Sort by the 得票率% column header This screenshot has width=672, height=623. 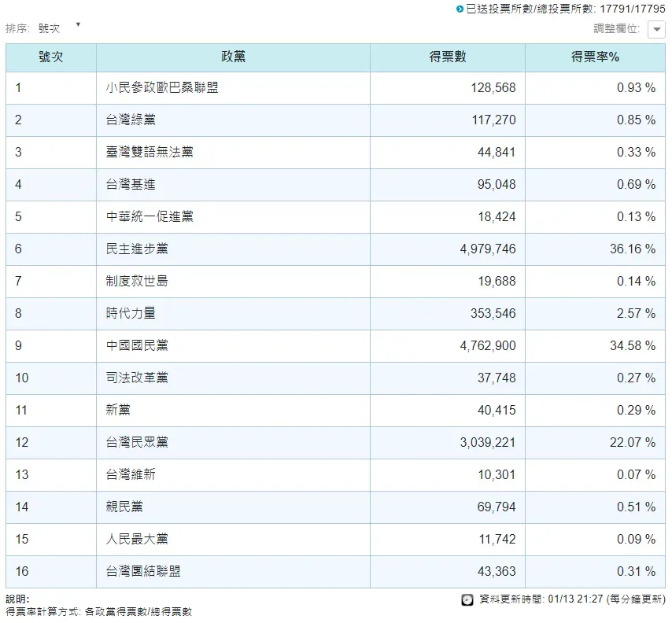pyautogui.click(x=596, y=57)
